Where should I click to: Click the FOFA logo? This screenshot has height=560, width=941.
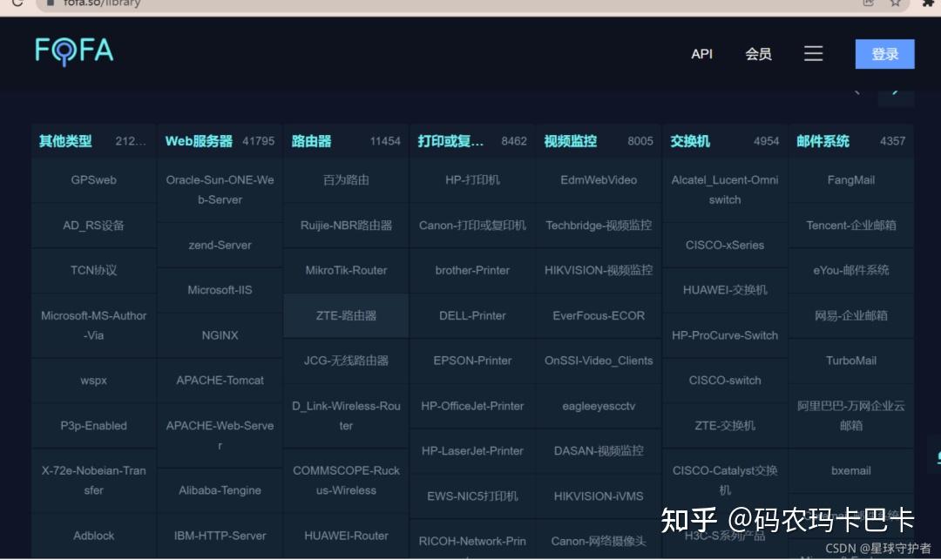tap(73, 52)
